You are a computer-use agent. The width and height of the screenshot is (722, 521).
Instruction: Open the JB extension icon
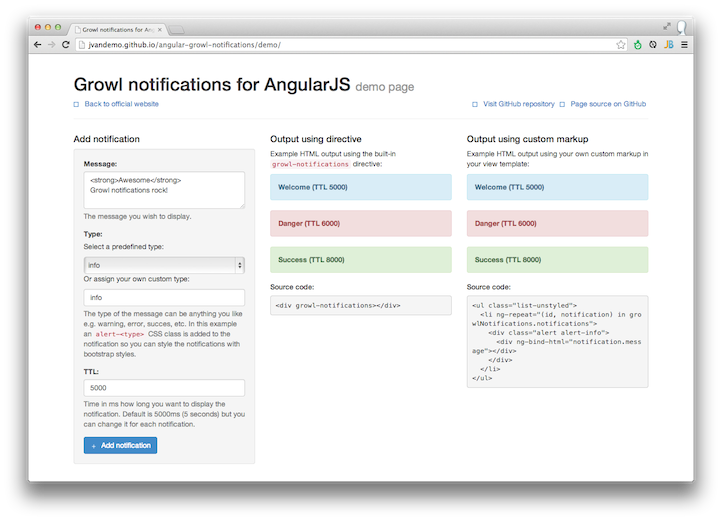tap(669, 45)
